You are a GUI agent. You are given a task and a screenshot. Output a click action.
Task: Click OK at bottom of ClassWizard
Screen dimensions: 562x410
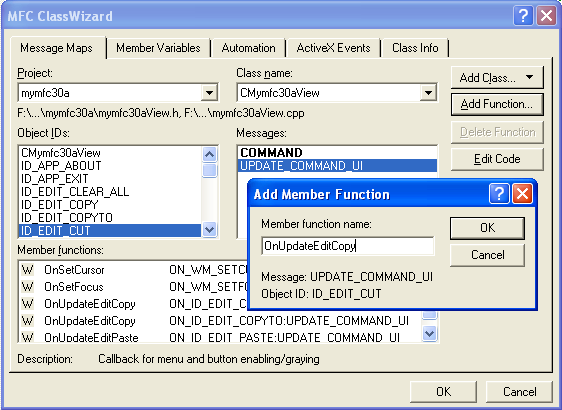click(x=443, y=391)
